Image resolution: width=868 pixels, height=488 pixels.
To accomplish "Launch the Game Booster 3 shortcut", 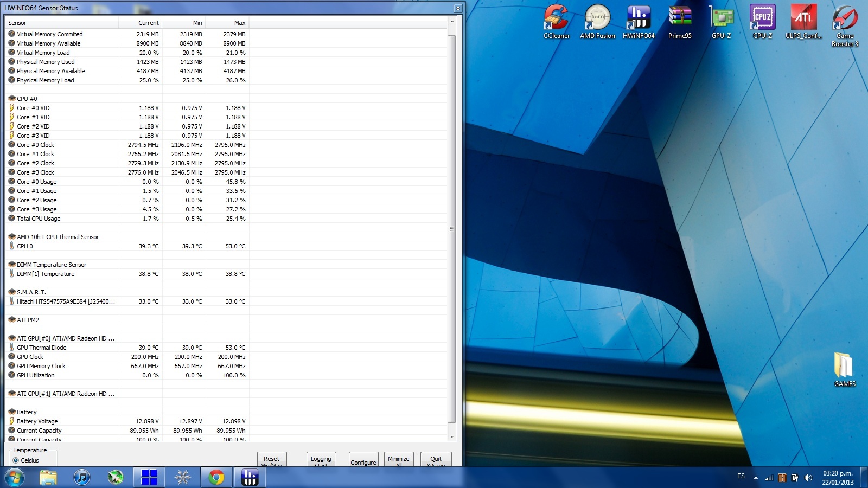I will (x=845, y=22).
